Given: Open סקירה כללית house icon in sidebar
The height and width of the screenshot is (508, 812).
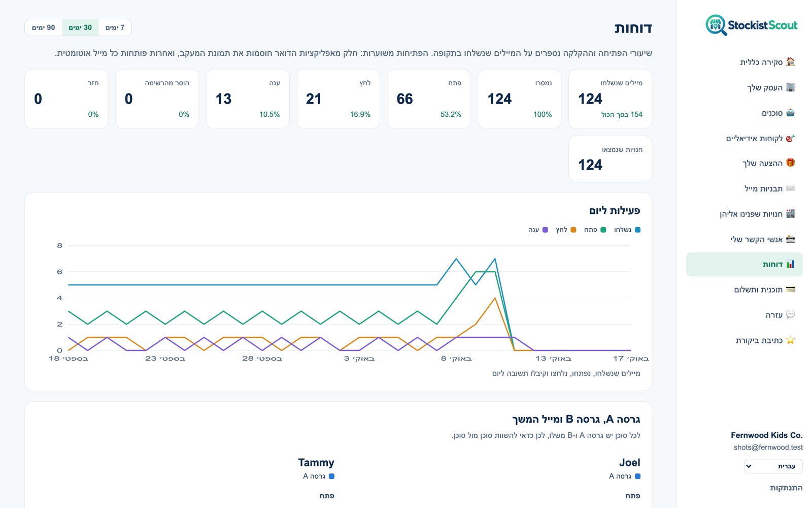Looking at the screenshot, I should click(790, 62).
